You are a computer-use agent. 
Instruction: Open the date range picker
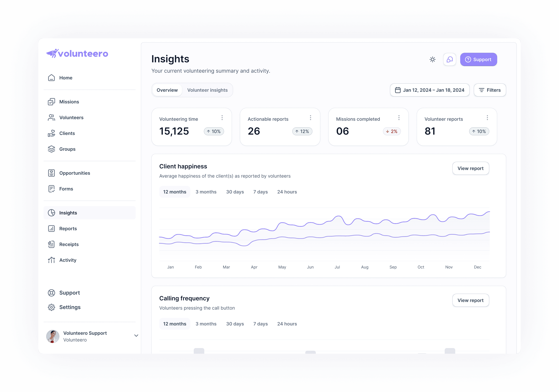[429, 90]
